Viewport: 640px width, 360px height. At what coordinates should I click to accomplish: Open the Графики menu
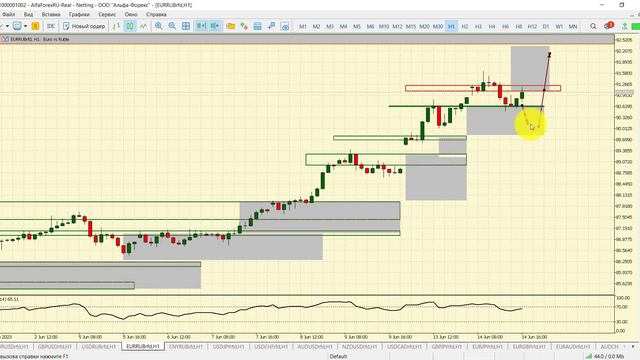(79, 14)
